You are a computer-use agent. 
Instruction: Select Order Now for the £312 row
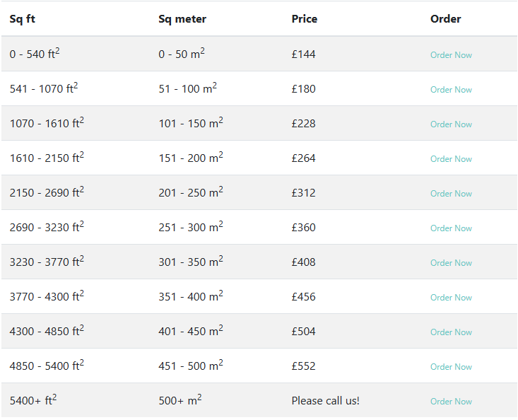[451, 194]
